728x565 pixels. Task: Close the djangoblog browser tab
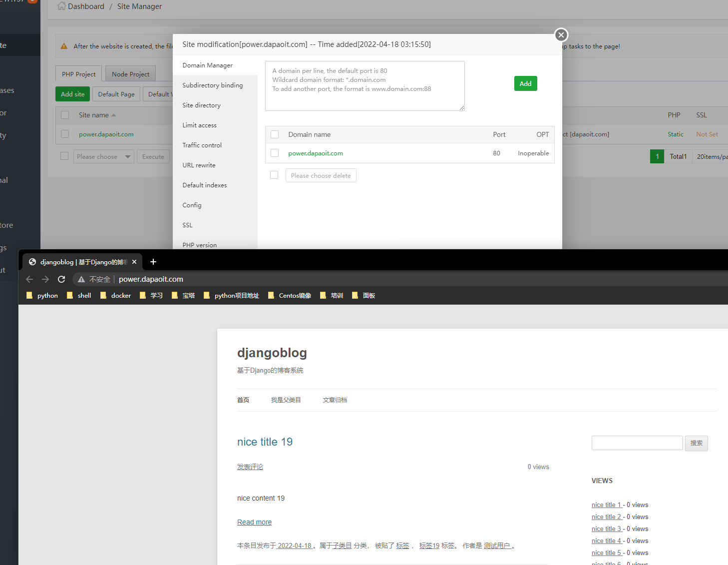(x=134, y=262)
